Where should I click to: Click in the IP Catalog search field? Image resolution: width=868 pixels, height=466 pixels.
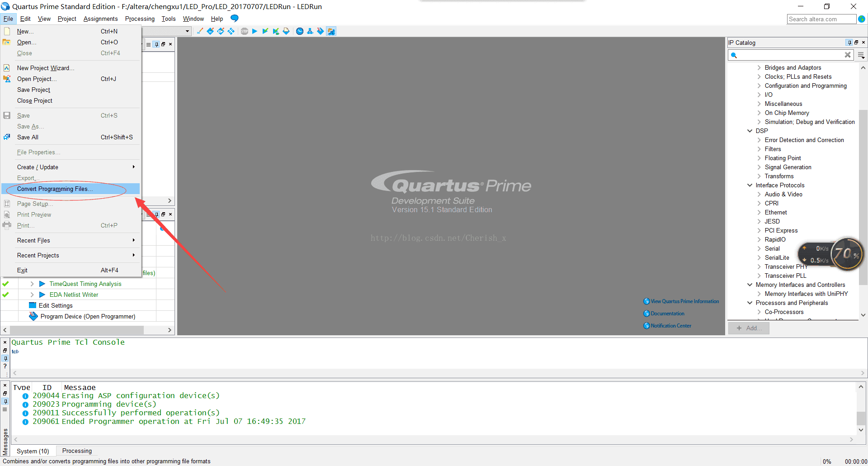tap(791, 55)
